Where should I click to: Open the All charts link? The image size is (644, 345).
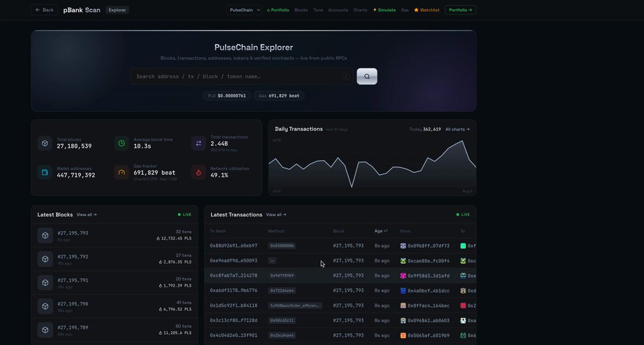[457, 130]
